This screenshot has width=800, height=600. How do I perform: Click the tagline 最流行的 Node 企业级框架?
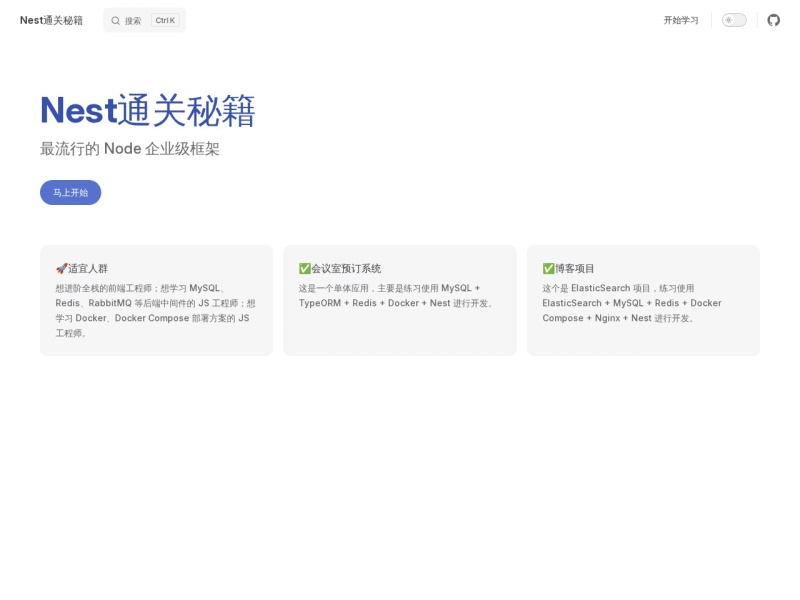130,149
